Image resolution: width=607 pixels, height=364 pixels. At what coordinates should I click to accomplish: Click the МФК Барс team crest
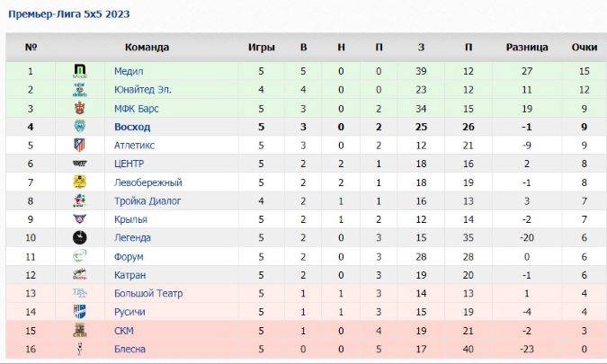tap(79, 108)
